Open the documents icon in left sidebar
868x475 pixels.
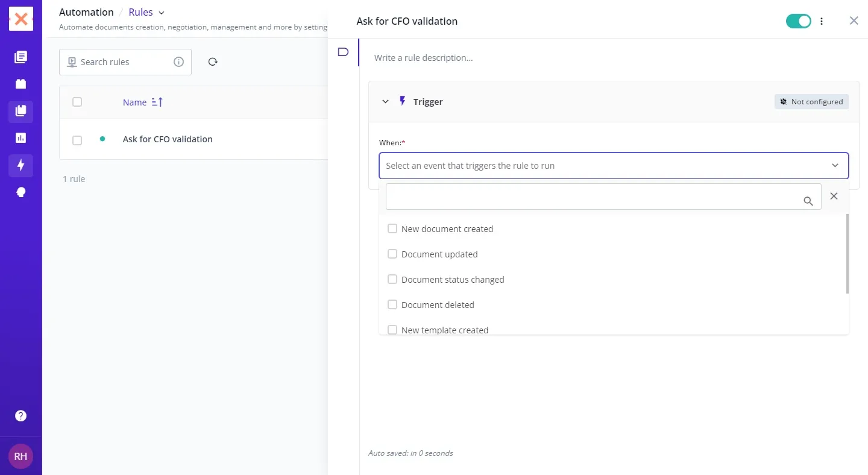tap(20, 57)
